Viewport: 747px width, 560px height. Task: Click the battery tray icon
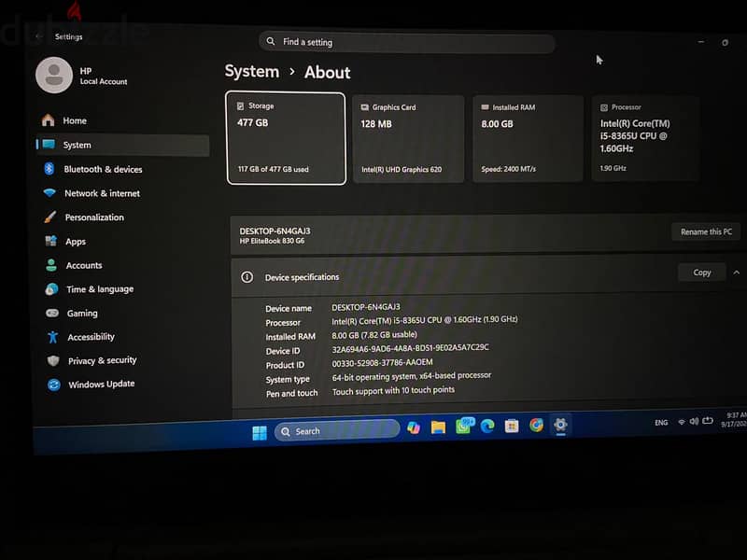pyautogui.click(x=708, y=421)
